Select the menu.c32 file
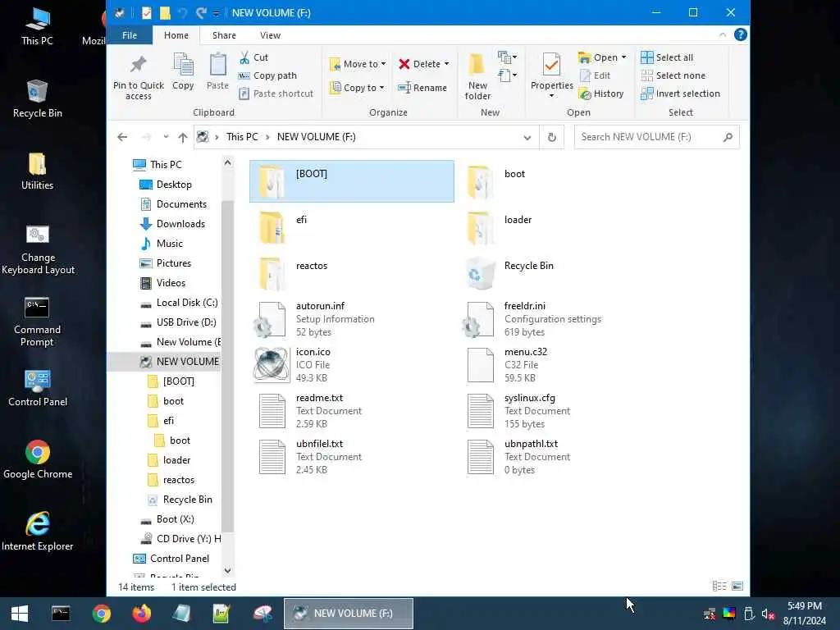Screen dimensions: 840x630 [x=559, y=365]
